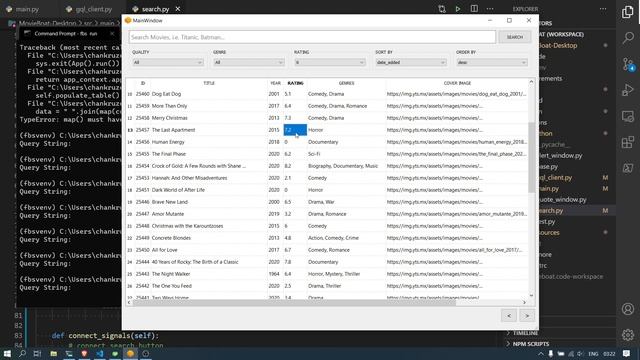Expand the NPM Scripts section
640x360 pixels.
point(531,344)
